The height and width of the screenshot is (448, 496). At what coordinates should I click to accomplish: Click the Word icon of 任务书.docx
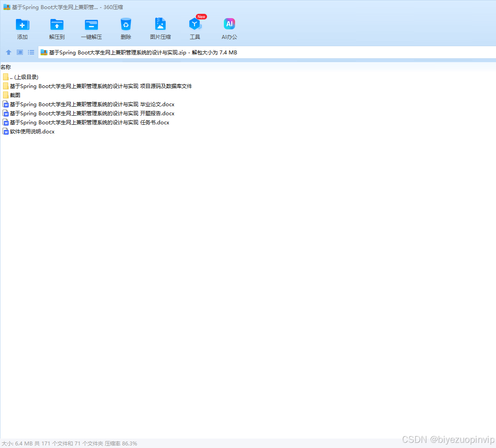pyautogui.click(x=5, y=122)
